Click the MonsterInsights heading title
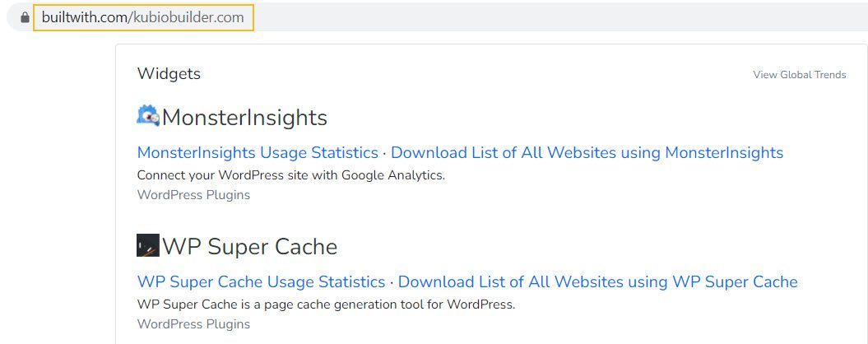Screen dimensions: 868x344 tap(244, 118)
